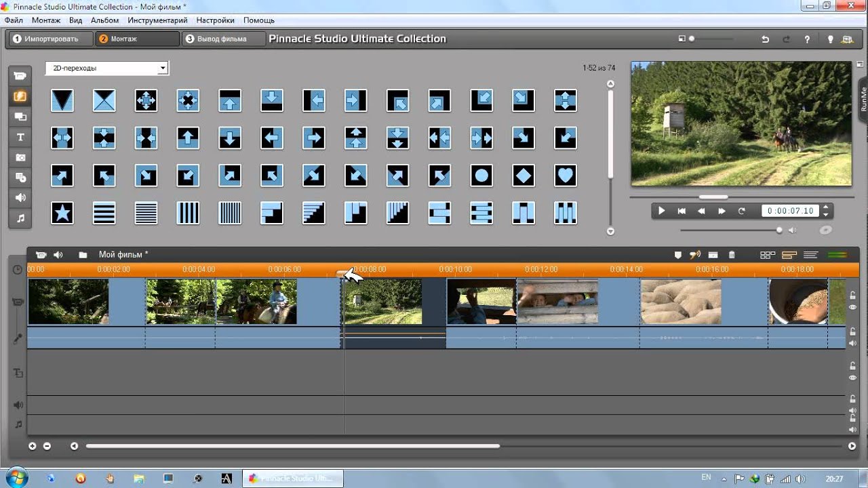This screenshot has height=488, width=868.
Task: Click the Undo arrow
Action: click(x=766, y=39)
